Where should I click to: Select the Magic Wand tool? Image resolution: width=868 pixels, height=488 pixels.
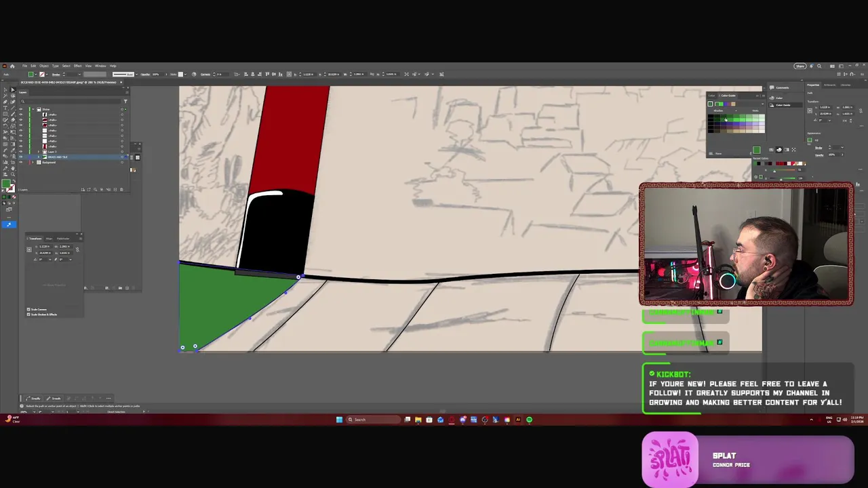tap(5, 96)
